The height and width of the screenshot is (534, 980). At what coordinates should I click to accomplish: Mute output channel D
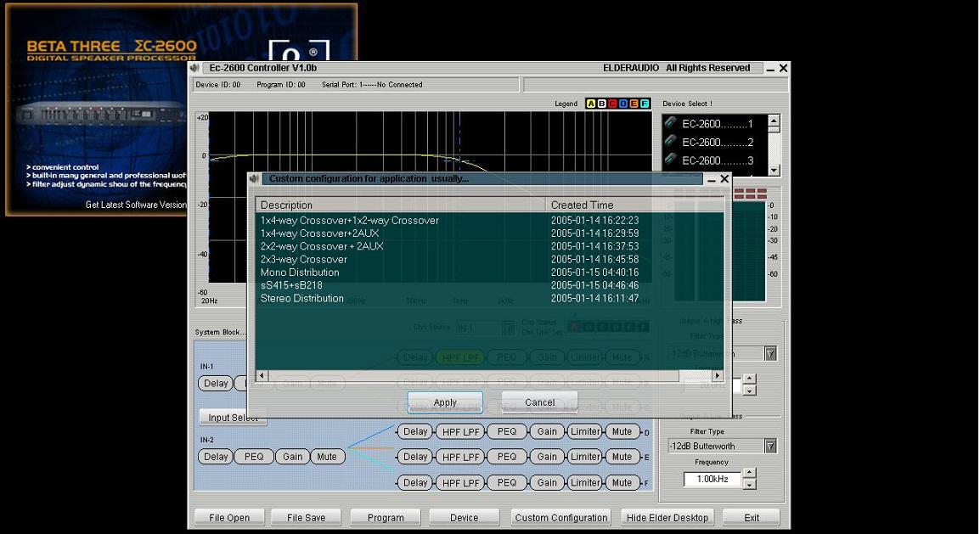click(622, 431)
